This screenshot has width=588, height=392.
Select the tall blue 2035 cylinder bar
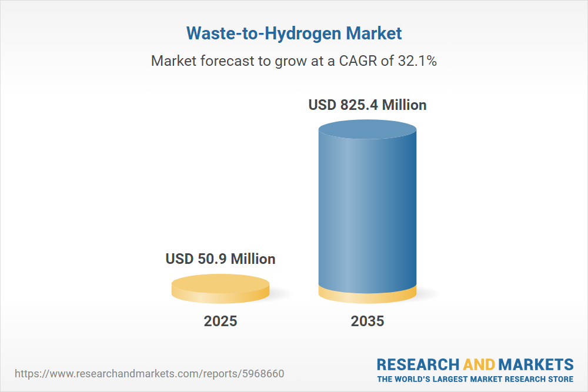(x=367, y=206)
